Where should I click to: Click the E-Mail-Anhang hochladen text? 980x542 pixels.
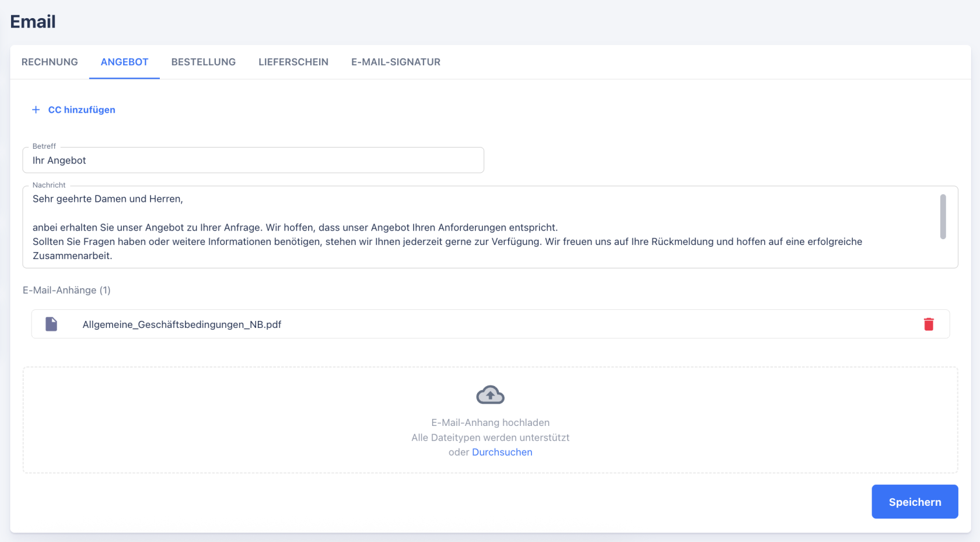click(x=490, y=422)
